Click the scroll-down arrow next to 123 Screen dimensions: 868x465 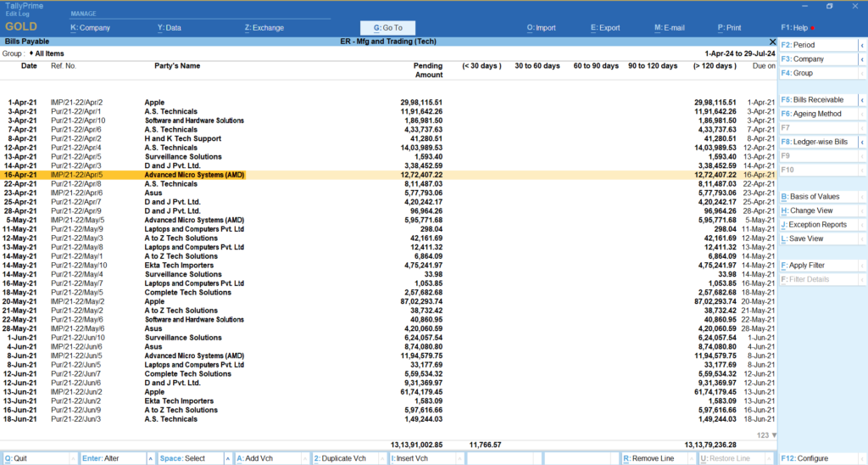pyautogui.click(x=773, y=435)
